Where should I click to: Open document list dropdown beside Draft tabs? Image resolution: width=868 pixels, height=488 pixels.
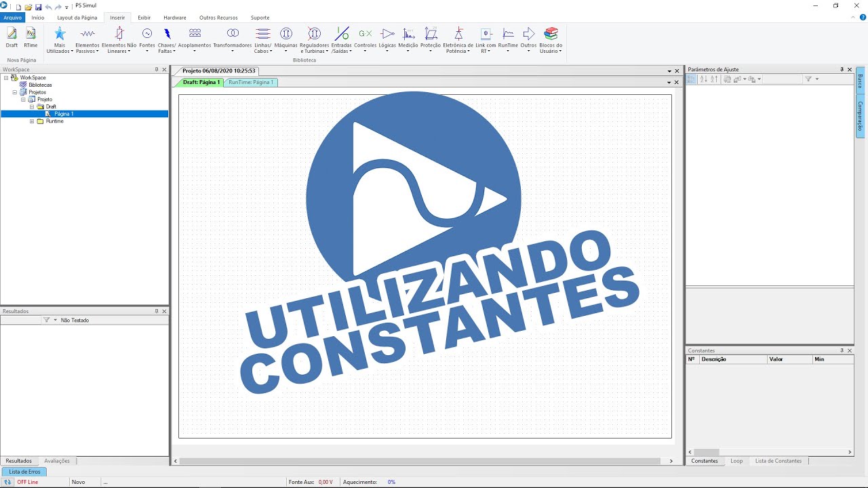coord(669,82)
